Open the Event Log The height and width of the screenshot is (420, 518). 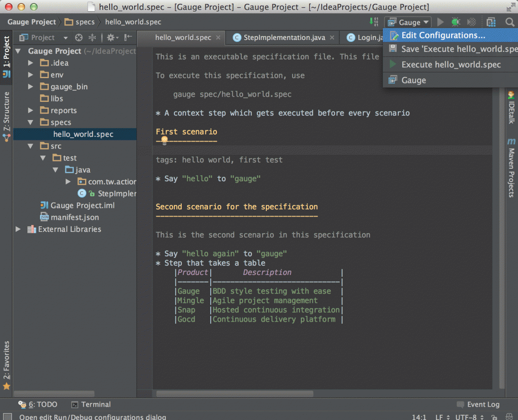click(478, 404)
